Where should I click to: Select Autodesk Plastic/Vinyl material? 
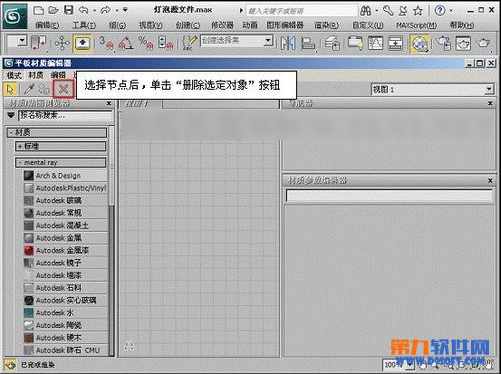click(66, 188)
